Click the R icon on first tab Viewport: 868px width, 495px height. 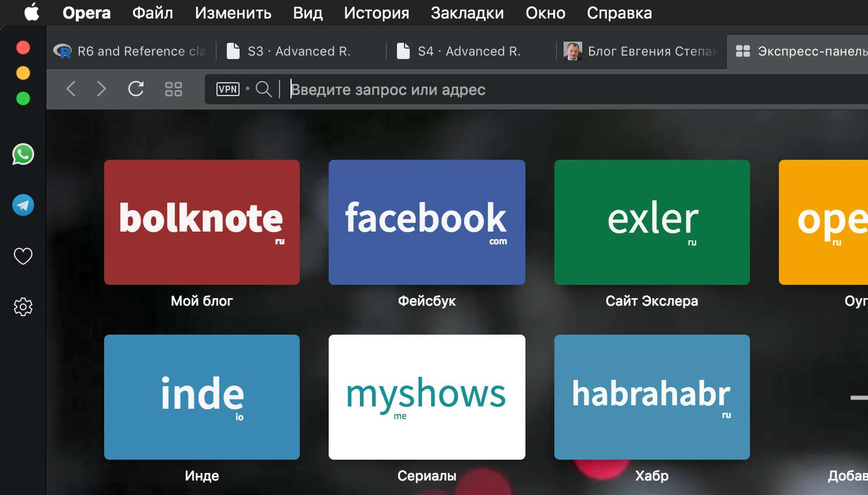click(62, 52)
